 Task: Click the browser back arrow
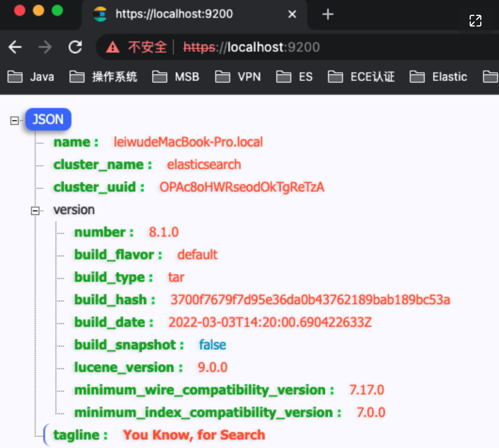15,47
